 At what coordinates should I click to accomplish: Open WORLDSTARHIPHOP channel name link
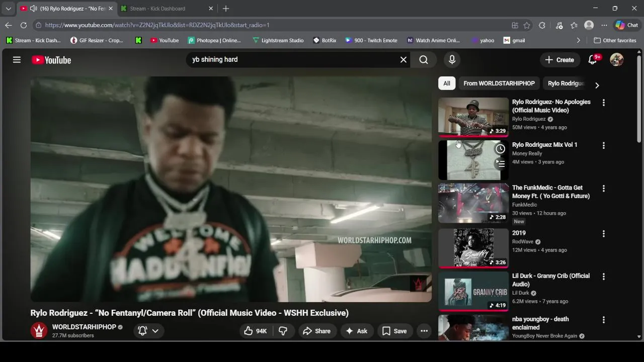(x=84, y=327)
